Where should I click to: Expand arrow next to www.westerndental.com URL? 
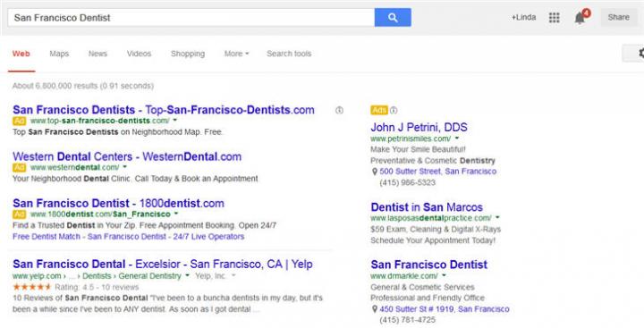pos(125,167)
